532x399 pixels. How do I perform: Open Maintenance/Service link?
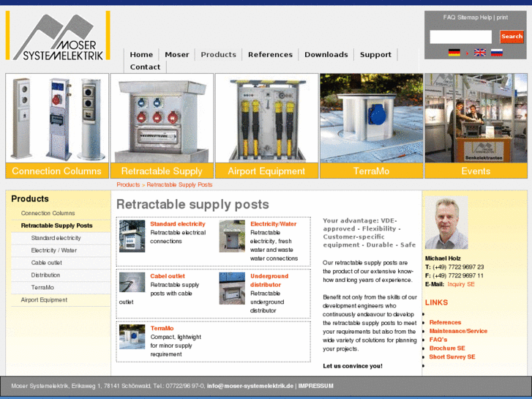coord(458,331)
